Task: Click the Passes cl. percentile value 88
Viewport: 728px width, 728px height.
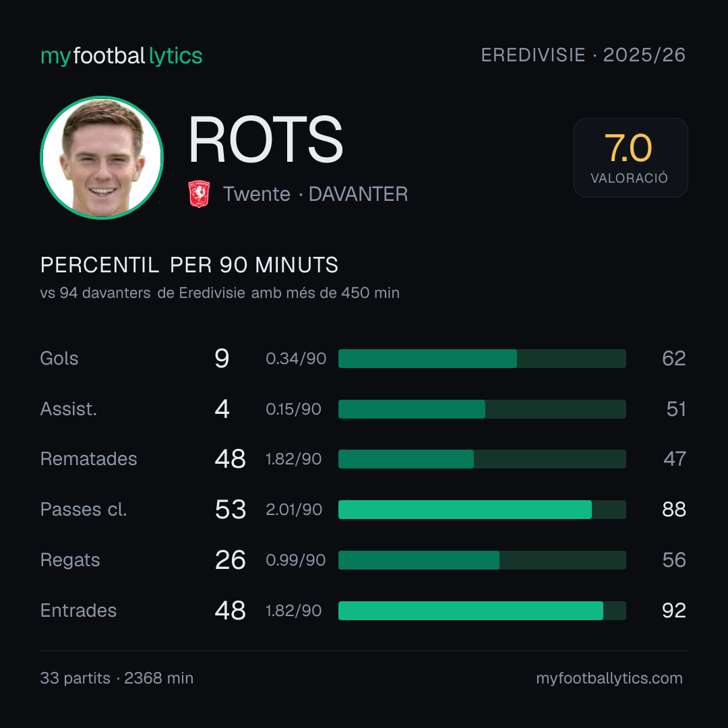Action: [x=673, y=510]
